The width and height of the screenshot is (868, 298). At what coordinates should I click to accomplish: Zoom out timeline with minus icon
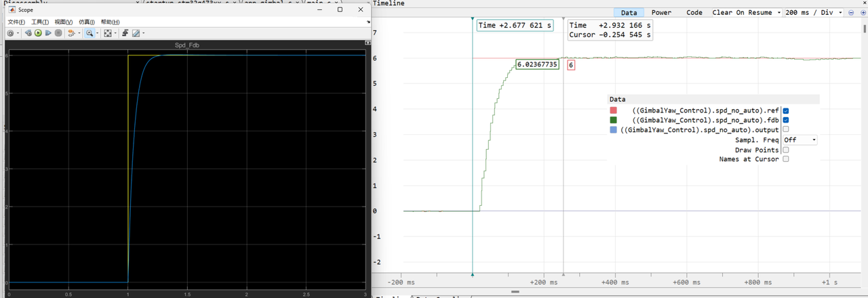click(x=851, y=13)
